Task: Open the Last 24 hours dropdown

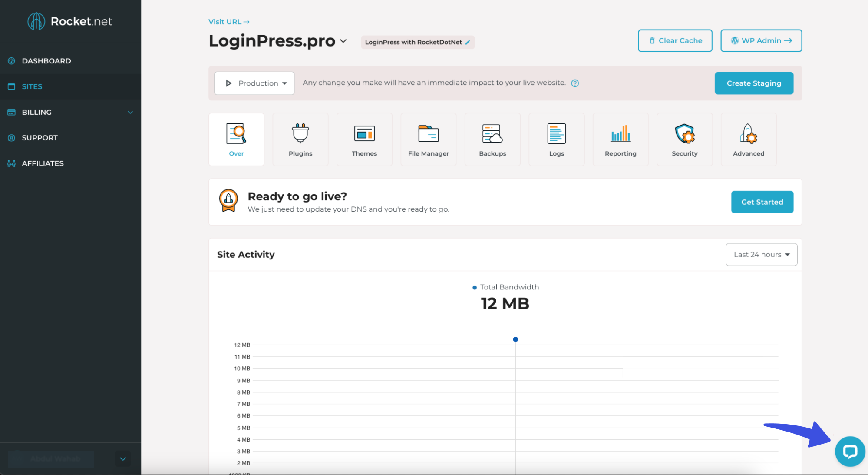Action: point(761,255)
